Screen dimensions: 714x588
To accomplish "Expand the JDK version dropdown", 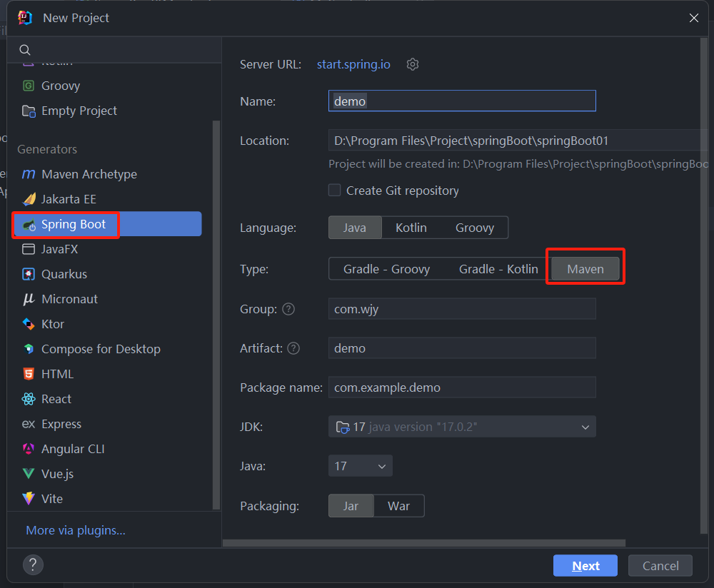I will pos(585,427).
